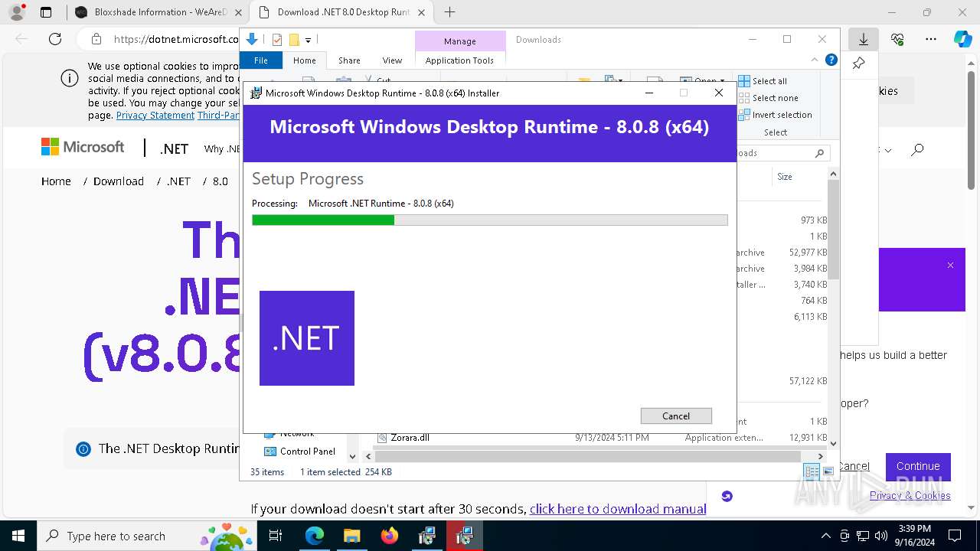
Task: Click Select none in Explorer ribbon
Action: (x=768, y=98)
